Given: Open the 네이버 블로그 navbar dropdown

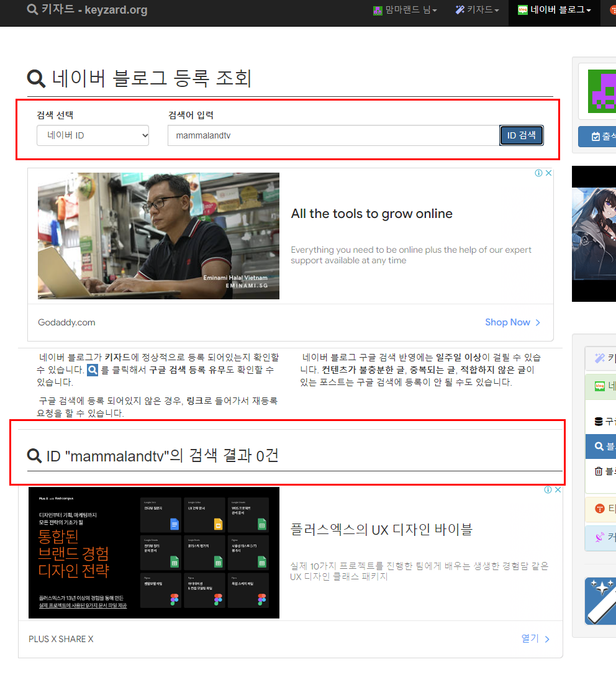Looking at the screenshot, I should tap(555, 9).
